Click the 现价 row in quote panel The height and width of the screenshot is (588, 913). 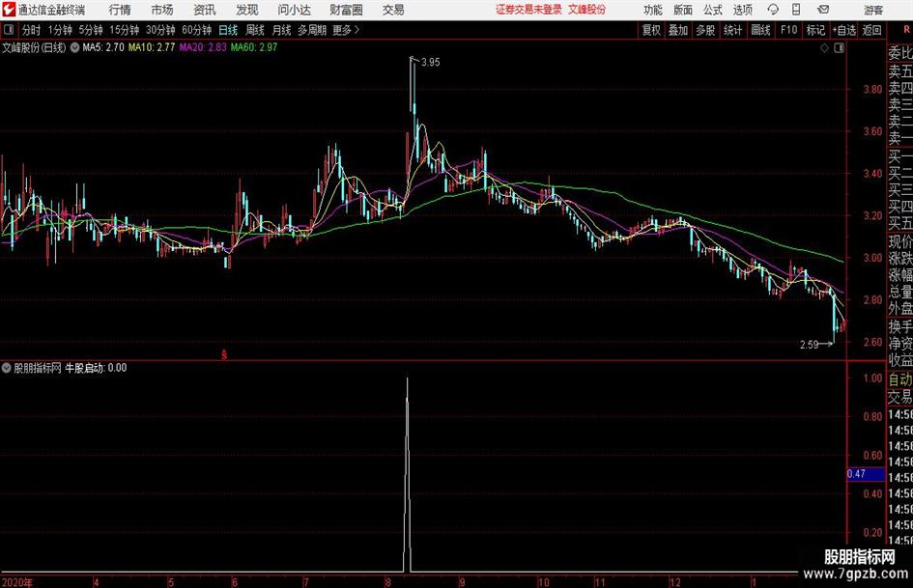pos(900,241)
